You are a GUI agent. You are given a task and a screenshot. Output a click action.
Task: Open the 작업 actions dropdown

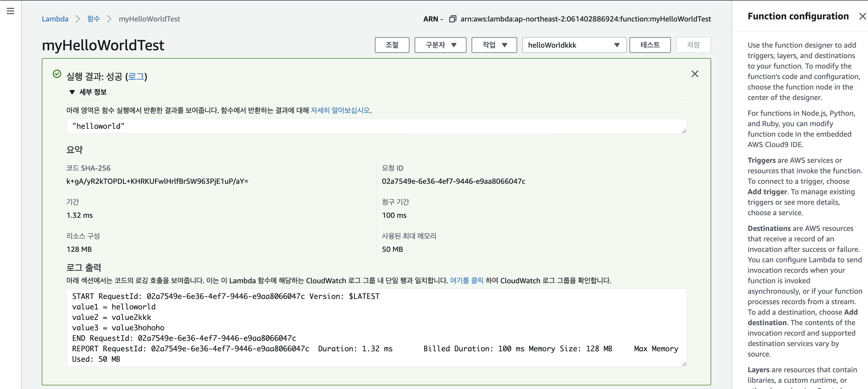click(x=494, y=45)
